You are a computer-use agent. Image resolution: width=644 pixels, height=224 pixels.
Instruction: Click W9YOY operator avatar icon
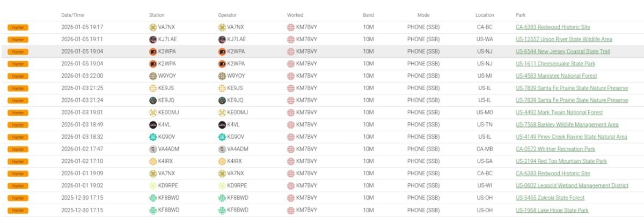pyautogui.click(x=222, y=76)
